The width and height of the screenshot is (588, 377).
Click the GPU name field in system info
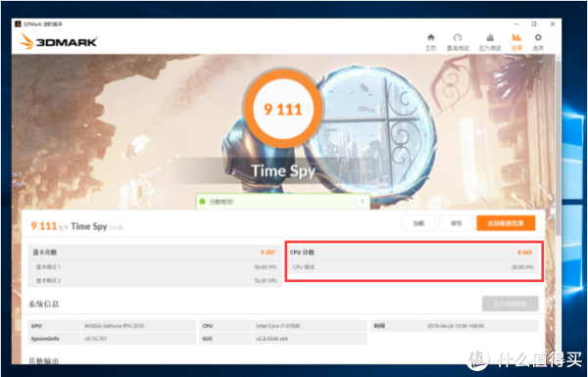coord(138,326)
